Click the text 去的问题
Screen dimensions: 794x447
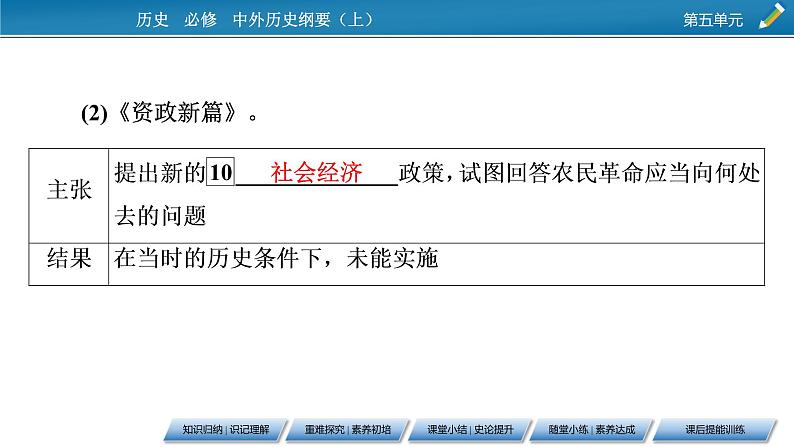click(161, 216)
